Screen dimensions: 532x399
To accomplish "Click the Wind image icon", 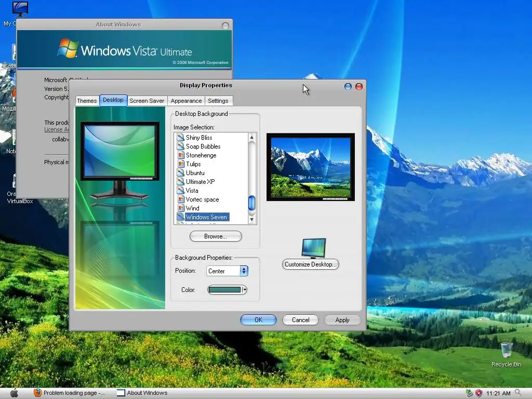I will 180,208.
